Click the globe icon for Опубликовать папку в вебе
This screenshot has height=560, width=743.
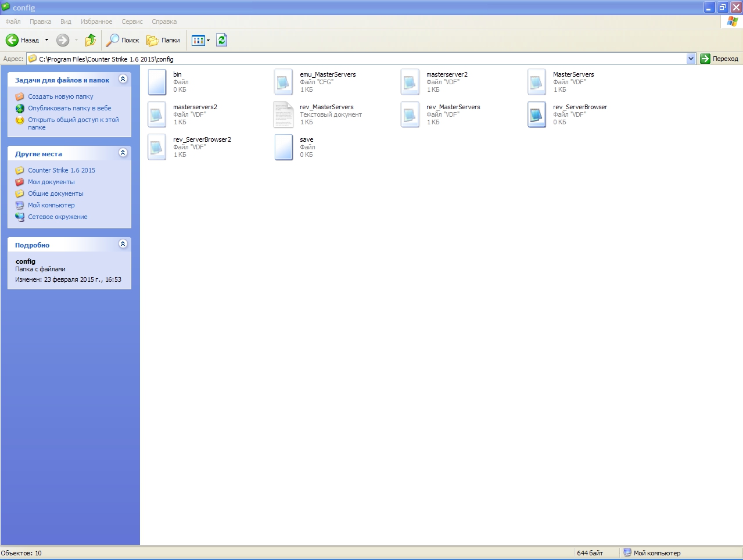click(20, 108)
